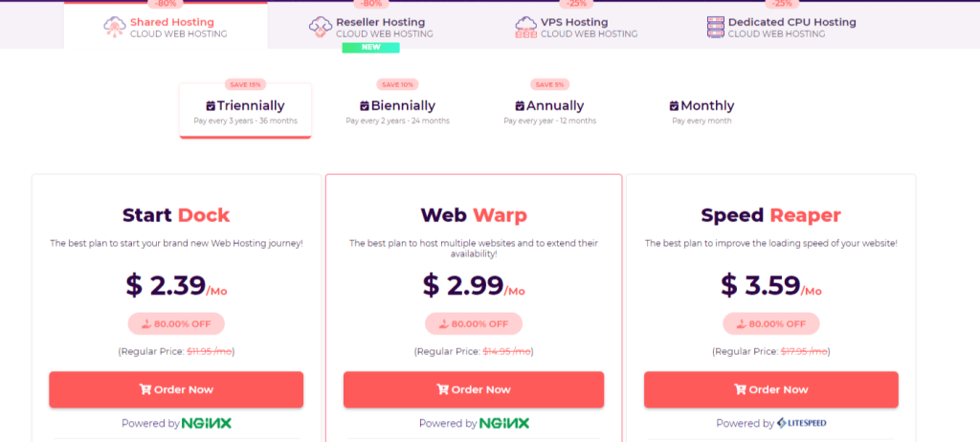
Task: Select the Biennially billing period
Action: pos(397,111)
